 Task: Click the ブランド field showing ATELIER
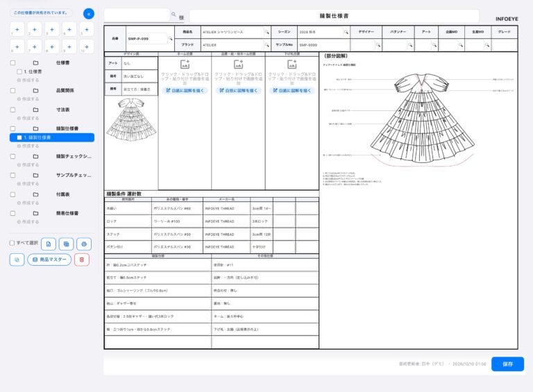[x=233, y=45]
